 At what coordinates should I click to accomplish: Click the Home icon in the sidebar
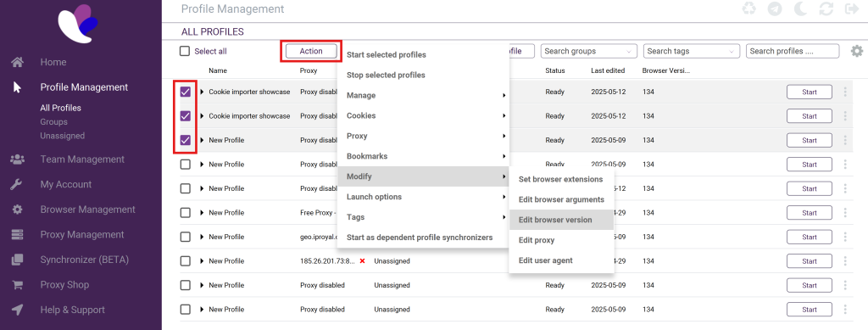18,62
